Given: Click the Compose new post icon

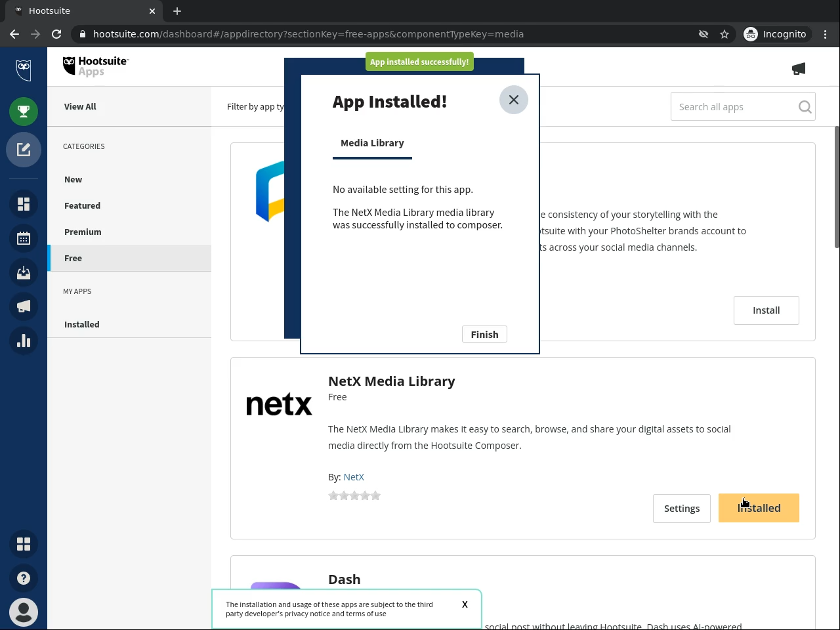Looking at the screenshot, I should (24, 150).
